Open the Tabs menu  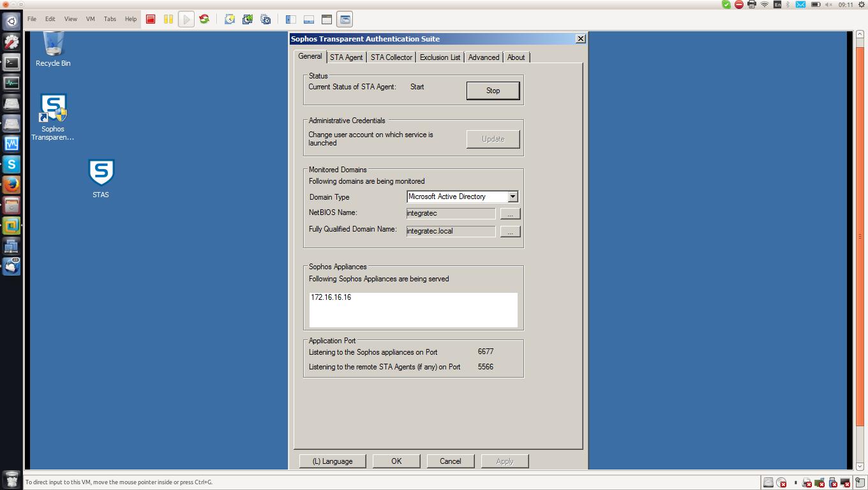coord(110,19)
